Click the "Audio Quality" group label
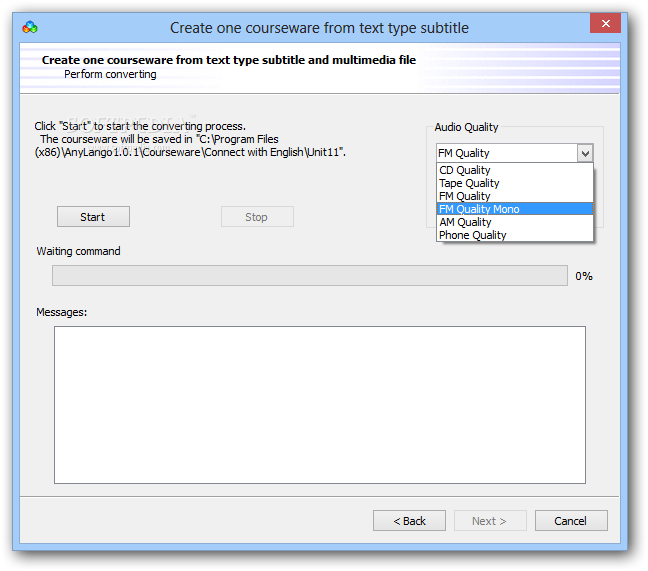 click(466, 127)
